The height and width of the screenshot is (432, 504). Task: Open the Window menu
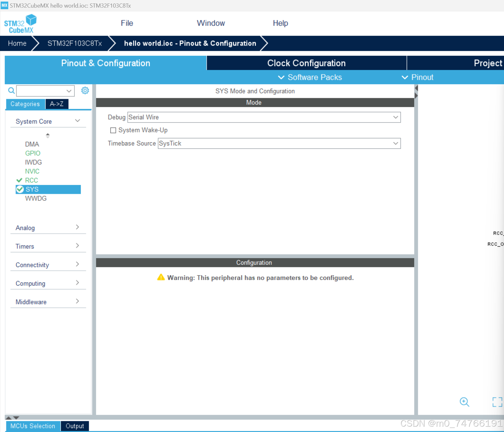coord(211,23)
